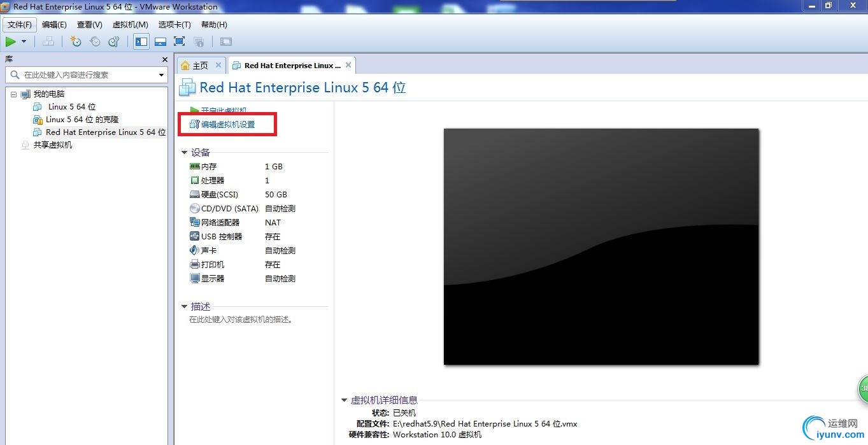The height and width of the screenshot is (445, 868).
Task: Toggle the thumbnail bar view icon
Action: tap(160, 41)
